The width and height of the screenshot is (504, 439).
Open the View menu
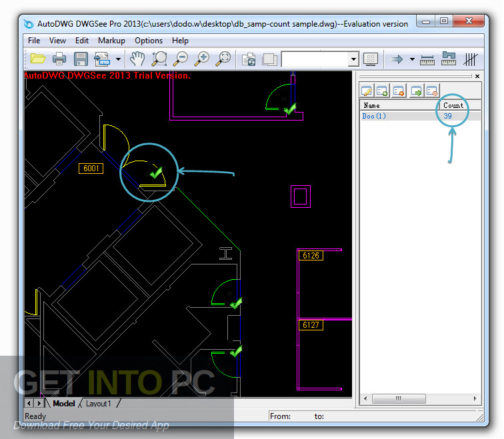click(x=57, y=41)
